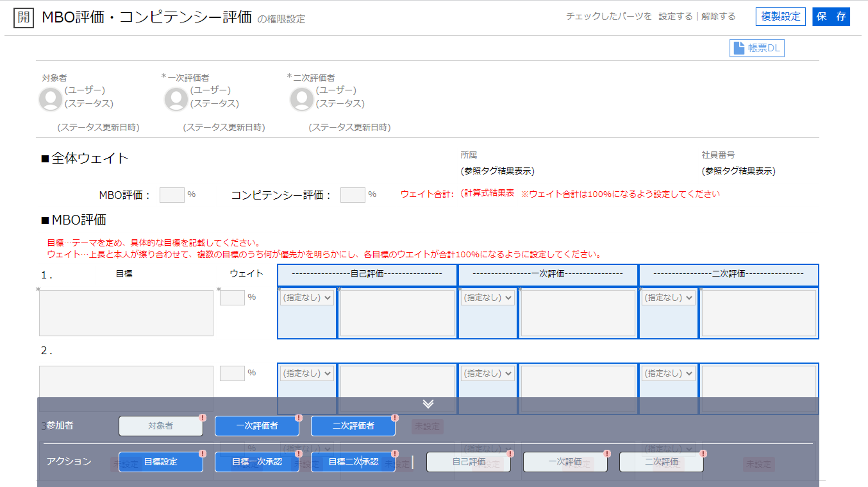Collapse the bottom panel with double chevron
This screenshot has height=487, width=868.
tap(428, 404)
